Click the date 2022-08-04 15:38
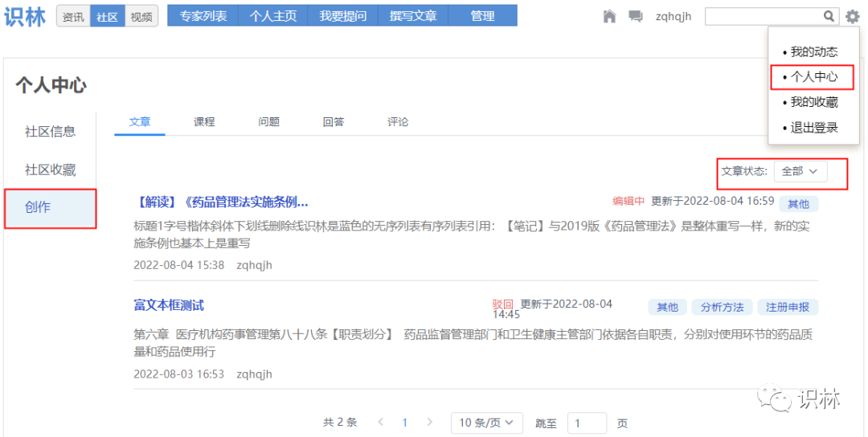868x437 pixels. [178, 266]
